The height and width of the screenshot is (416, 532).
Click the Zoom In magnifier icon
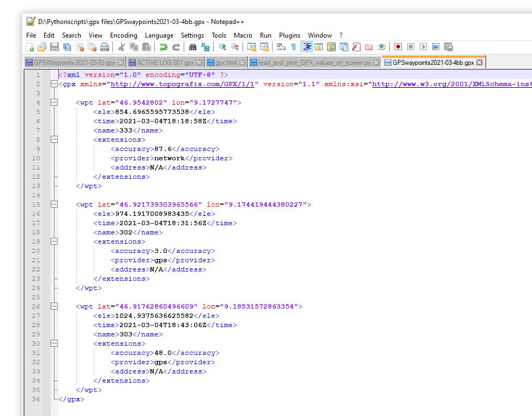coord(222,47)
